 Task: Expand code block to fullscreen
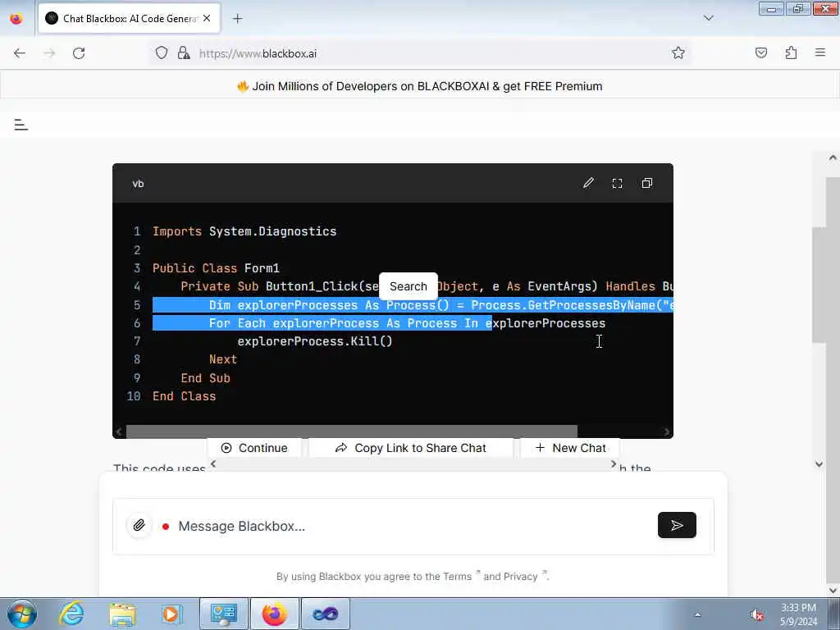coord(617,183)
